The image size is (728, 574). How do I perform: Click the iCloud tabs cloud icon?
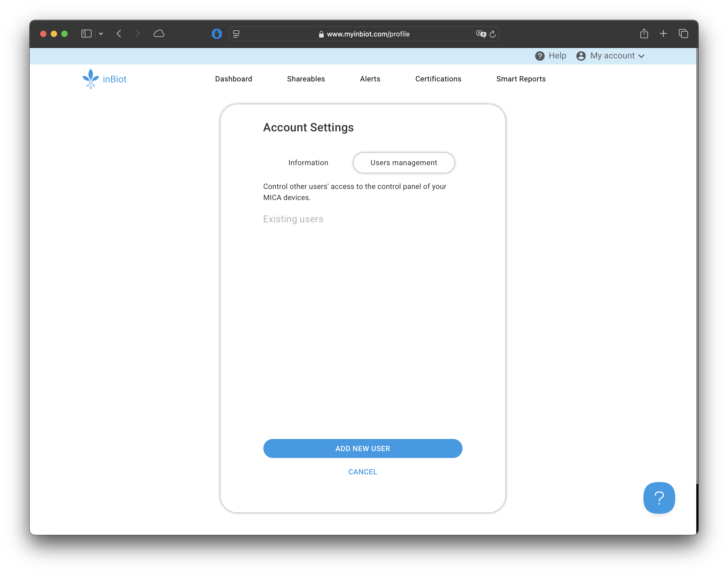[159, 34]
